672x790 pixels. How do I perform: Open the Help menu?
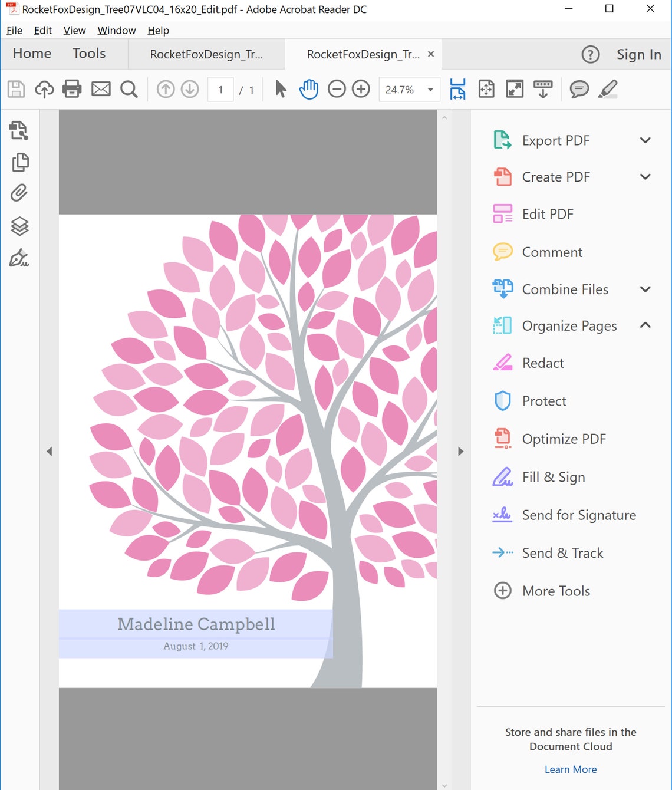pyautogui.click(x=158, y=30)
